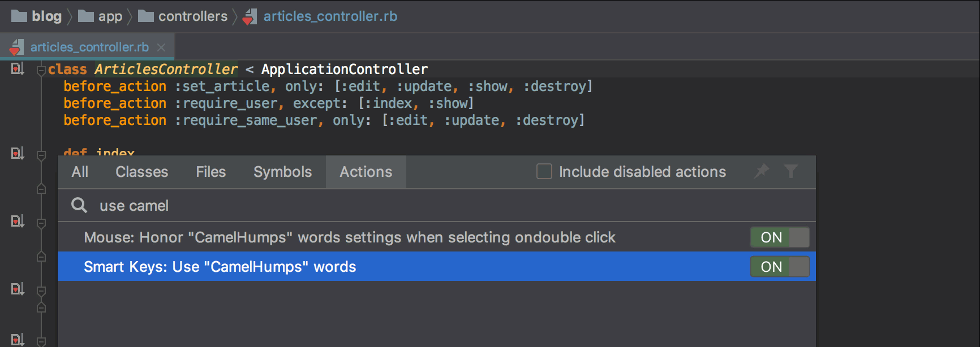This screenshot has height=347, width=980.
Task: Expand the app breadcrumb chevron
Action: click(130, 16)
